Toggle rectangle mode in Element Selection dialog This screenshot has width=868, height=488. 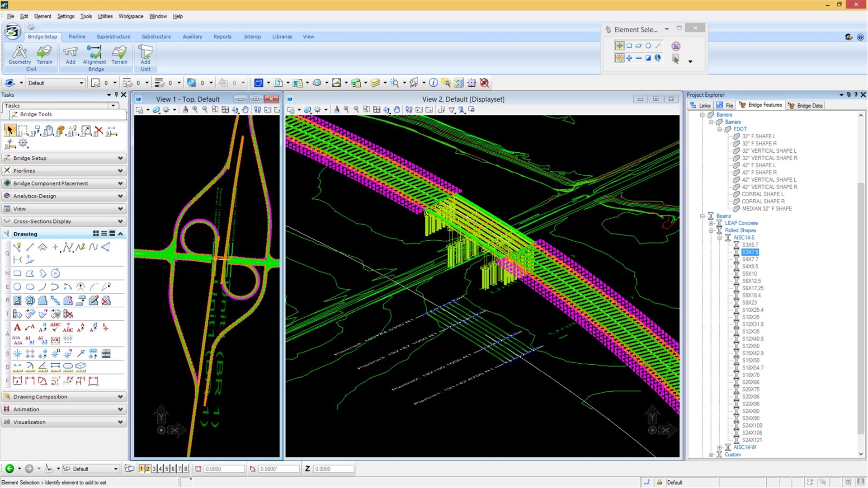coord(629,46)
